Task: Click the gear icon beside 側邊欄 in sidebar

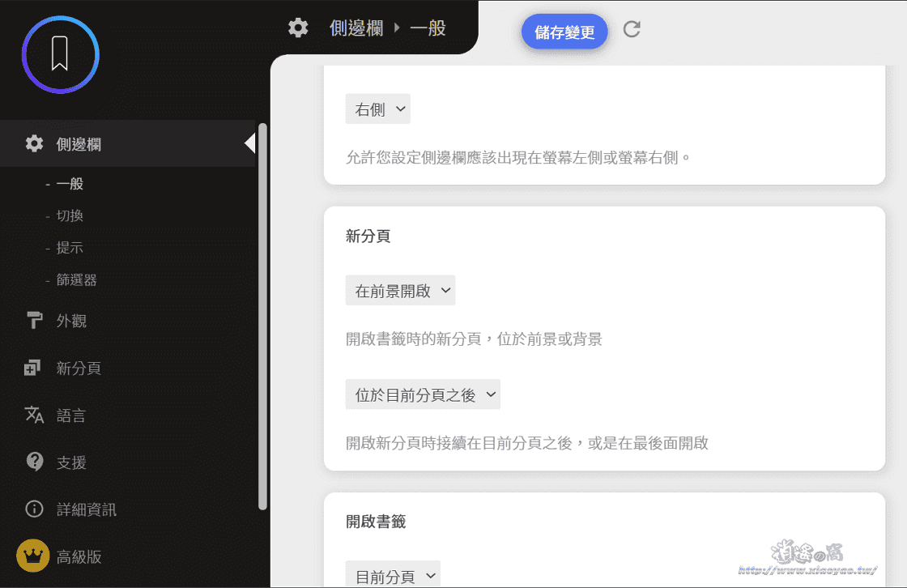Action: tap(34, 143)
